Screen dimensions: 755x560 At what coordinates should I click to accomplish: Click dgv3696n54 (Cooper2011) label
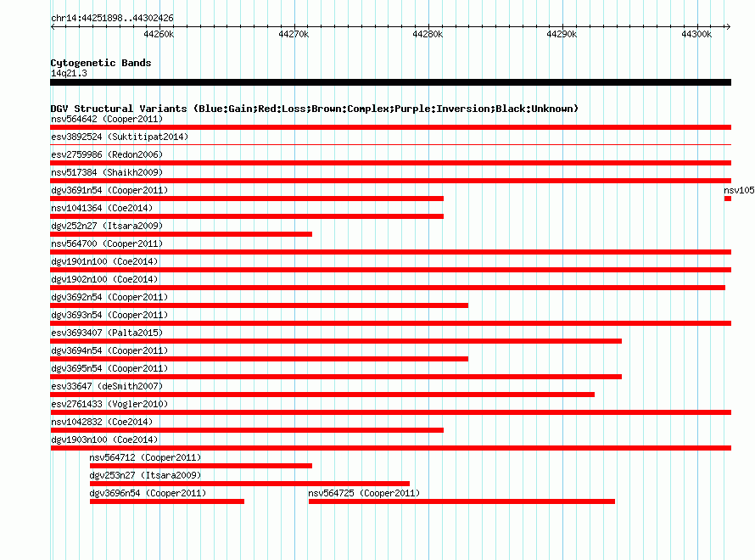pyautogui.click(x=148, y=493)
